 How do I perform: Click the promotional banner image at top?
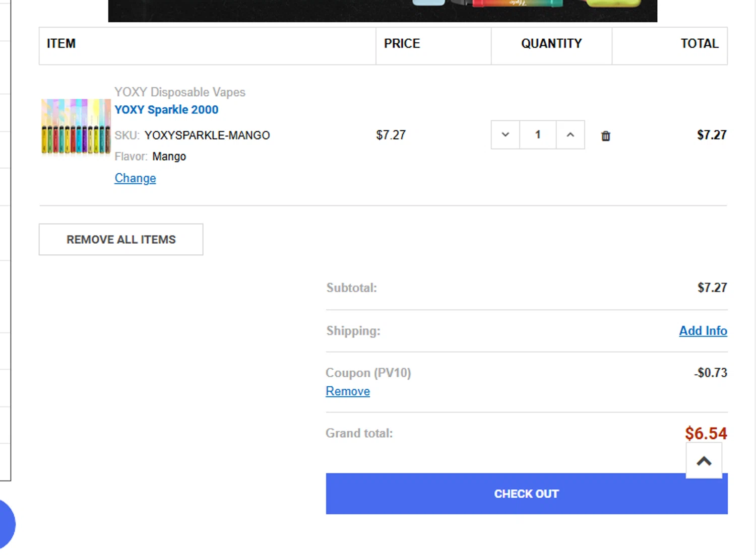click(383, 11)
